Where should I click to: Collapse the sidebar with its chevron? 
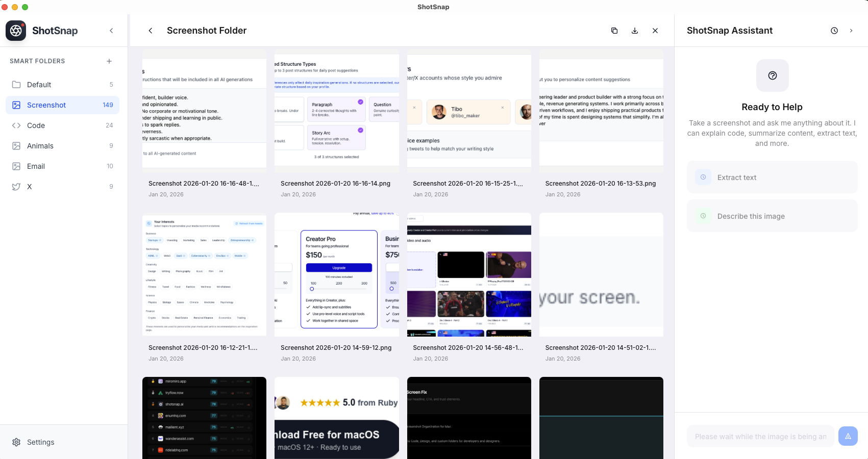click(111, 31)
